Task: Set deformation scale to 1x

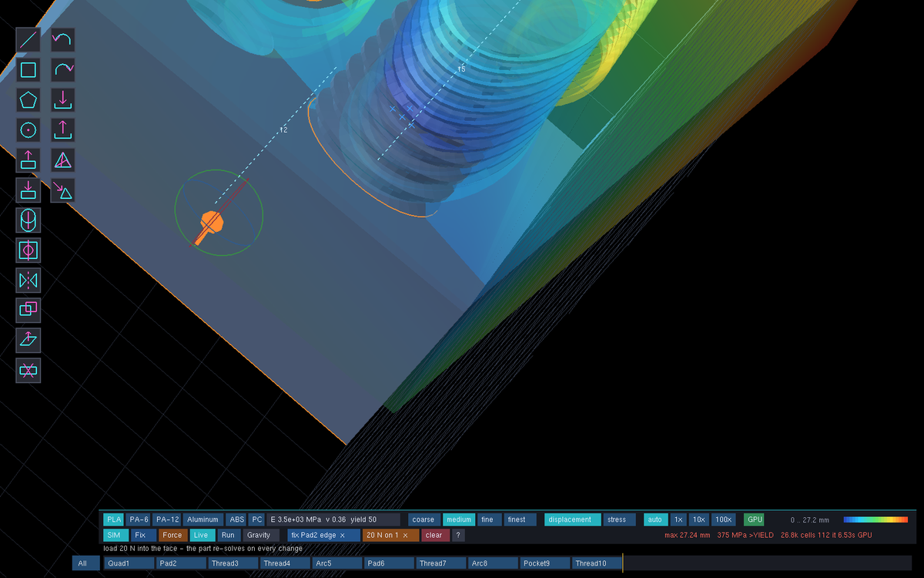Action: [x=678, y=519]
